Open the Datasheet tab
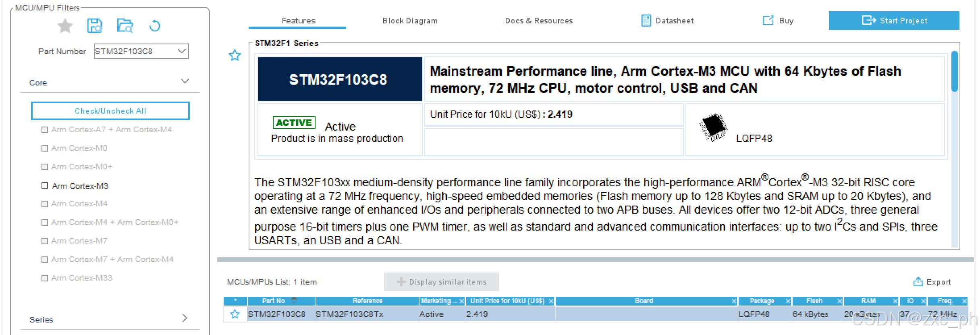The image size is (980, 335). point(674,21)
